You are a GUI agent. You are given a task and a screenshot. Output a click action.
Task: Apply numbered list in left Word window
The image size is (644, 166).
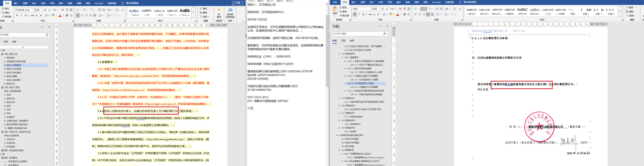click(85, 10)
